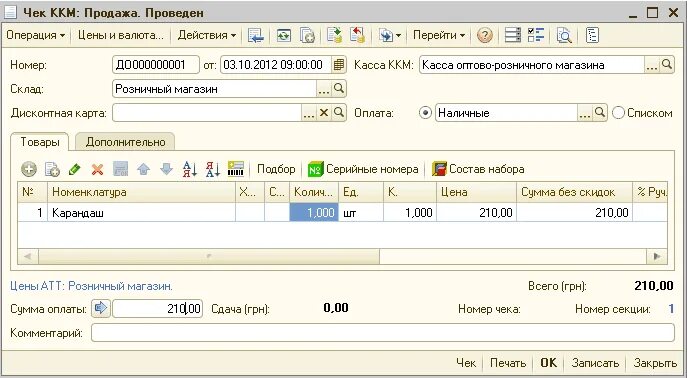
Task: Open the Перейти dropdown menu
Action: [439, 35]
